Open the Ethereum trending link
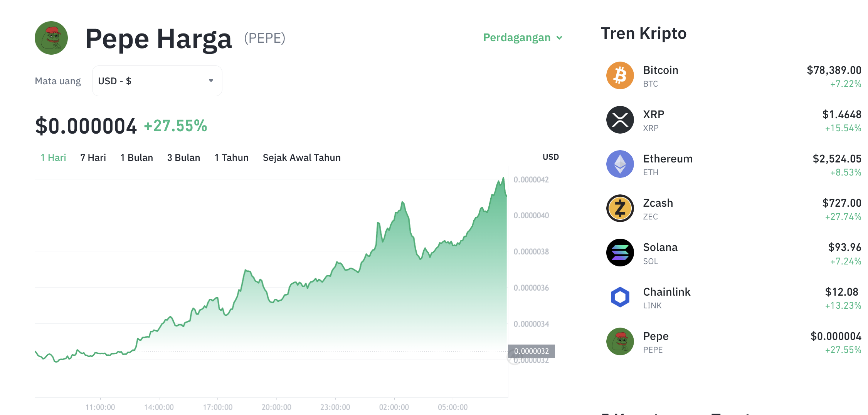 (x=733, y=165)
